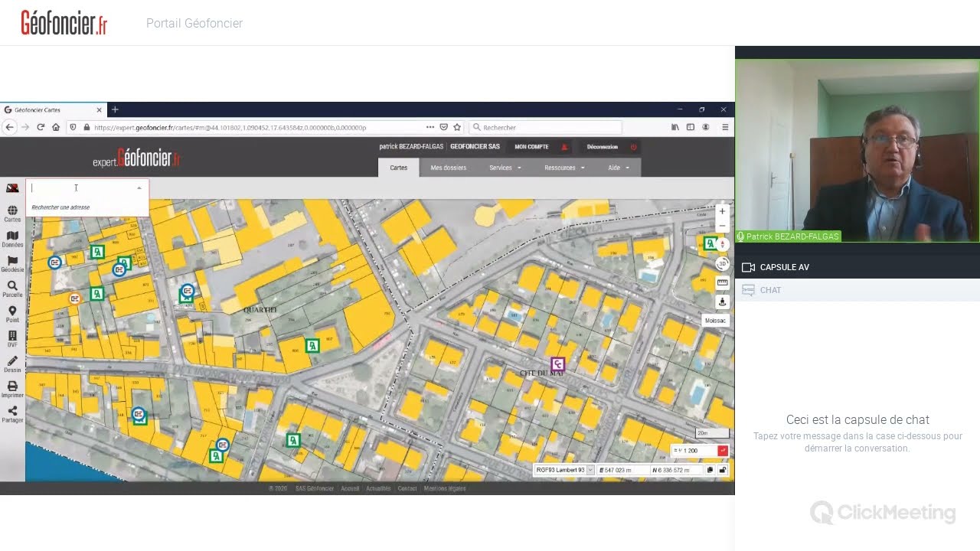Open the Services dropdown menu
980x551 pixels.
coord(505,168)
